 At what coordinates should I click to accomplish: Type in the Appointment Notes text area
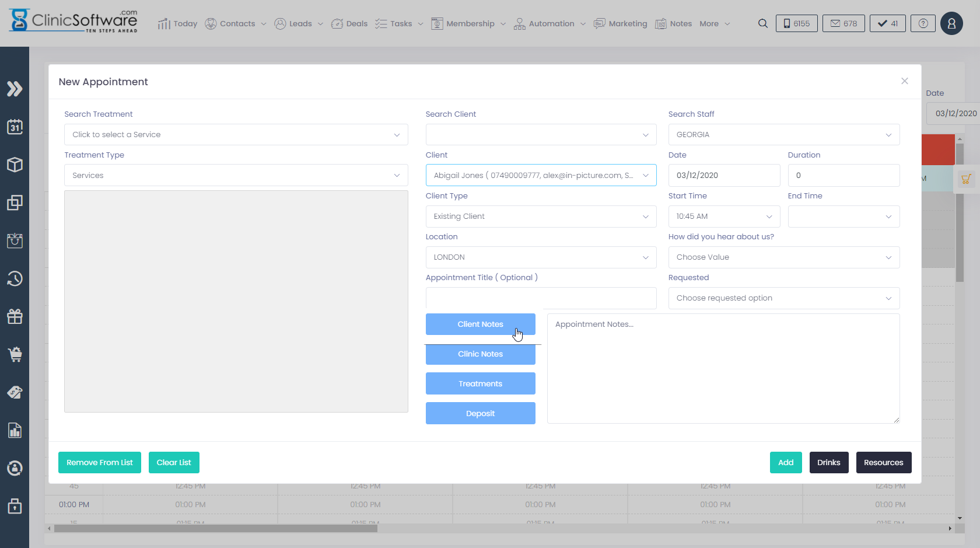click(x=723, y=368)
